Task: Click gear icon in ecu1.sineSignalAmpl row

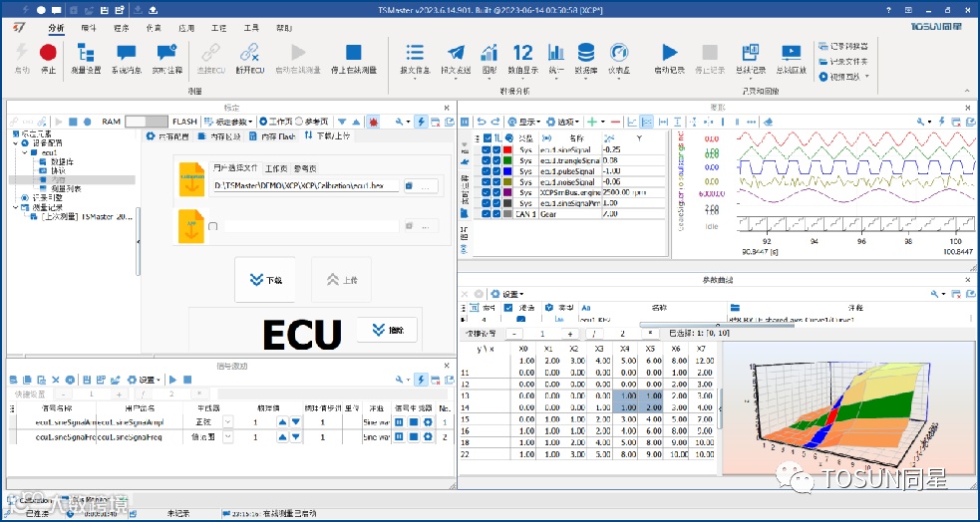Action: point(428,422)
